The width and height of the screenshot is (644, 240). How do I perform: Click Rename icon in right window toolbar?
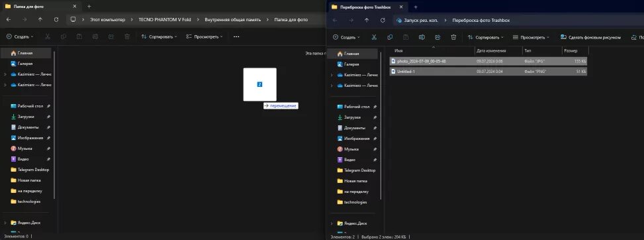422,37
